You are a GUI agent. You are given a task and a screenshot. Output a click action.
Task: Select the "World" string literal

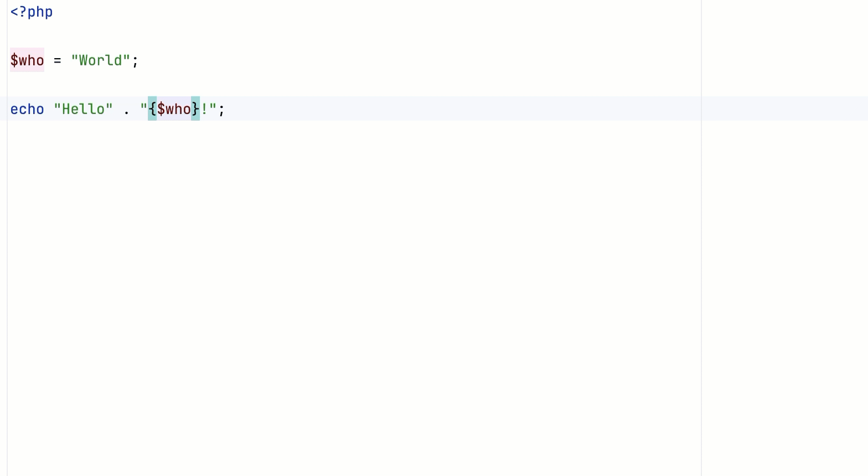tap(101, 60)
